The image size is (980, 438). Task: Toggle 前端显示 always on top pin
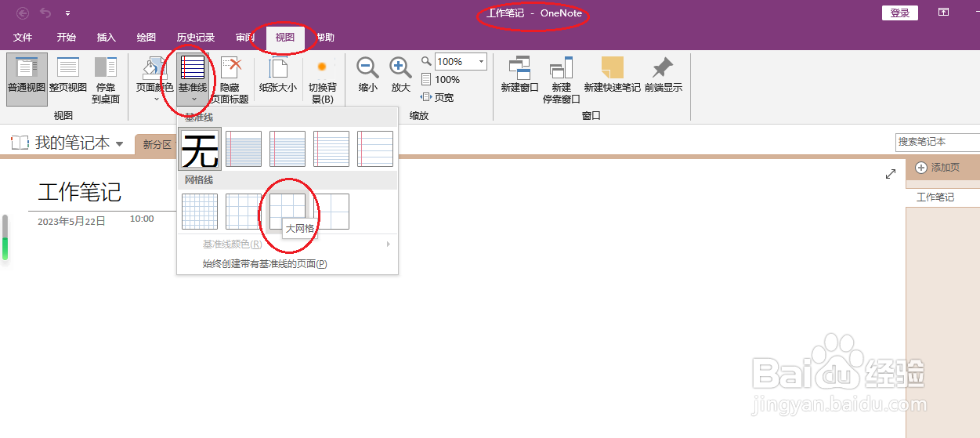tap(664, 75)
